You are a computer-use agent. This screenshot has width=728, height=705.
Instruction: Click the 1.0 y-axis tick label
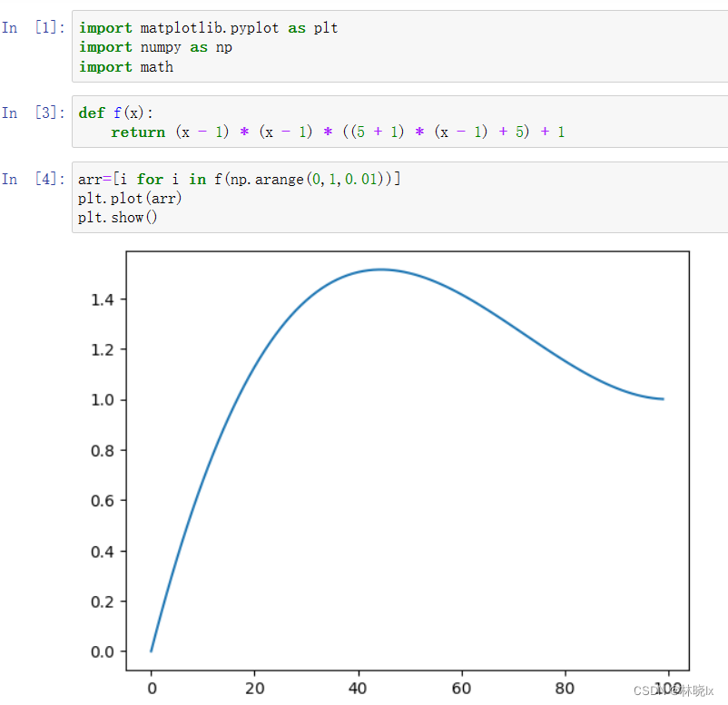point(103,400)
